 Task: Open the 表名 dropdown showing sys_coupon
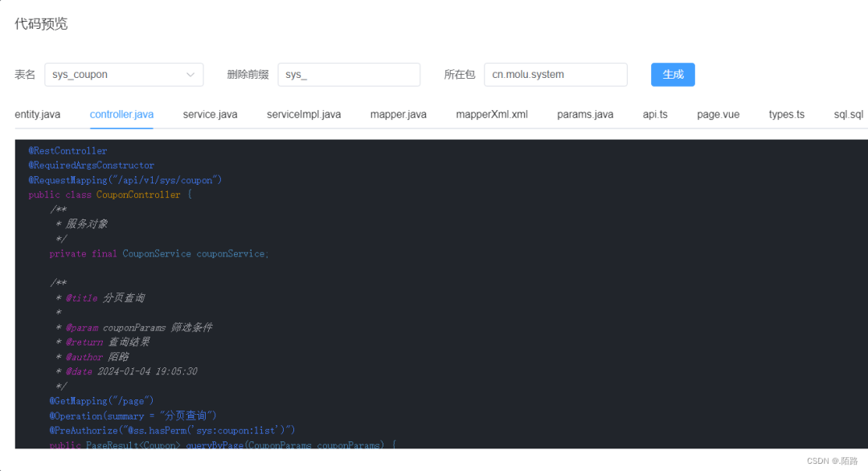(124, 75)
